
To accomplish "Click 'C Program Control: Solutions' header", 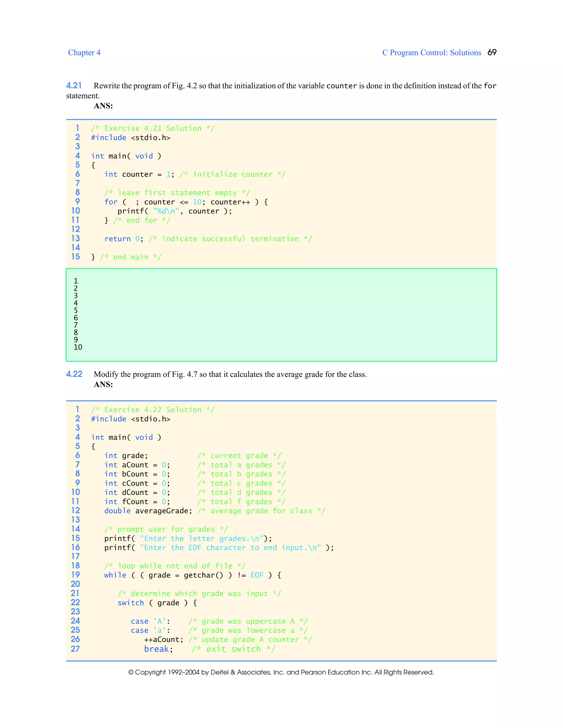I will click(431, 53).
